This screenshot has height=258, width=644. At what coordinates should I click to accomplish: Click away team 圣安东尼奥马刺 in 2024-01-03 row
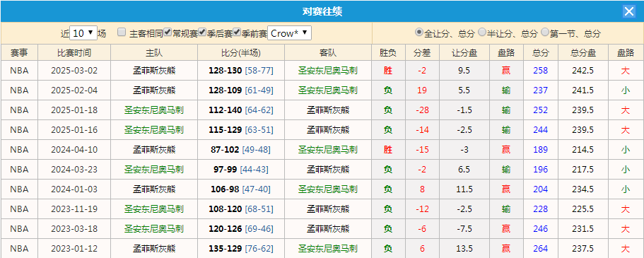(x=328, y=189)
